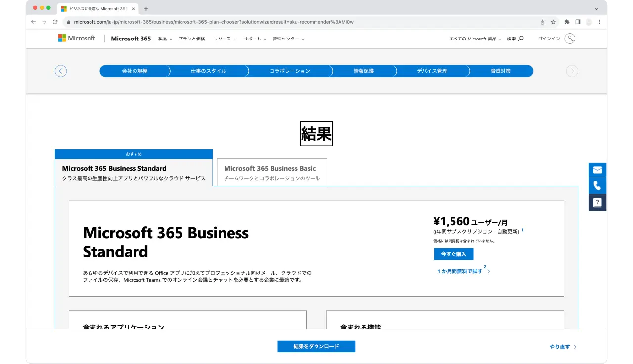Click the site lock icon in address bar
Screen dimensions: 633x364
point(69,22)
